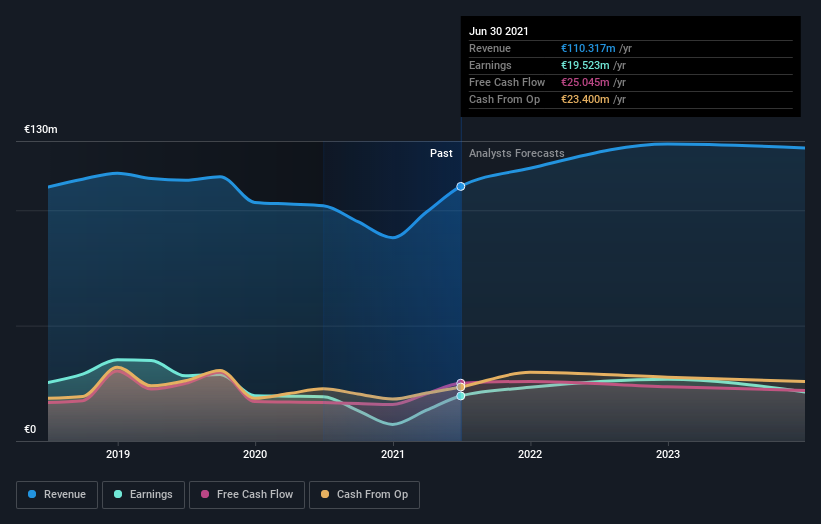Click the Past section label
Screen dimensions: 821x524
pos(441,153)
